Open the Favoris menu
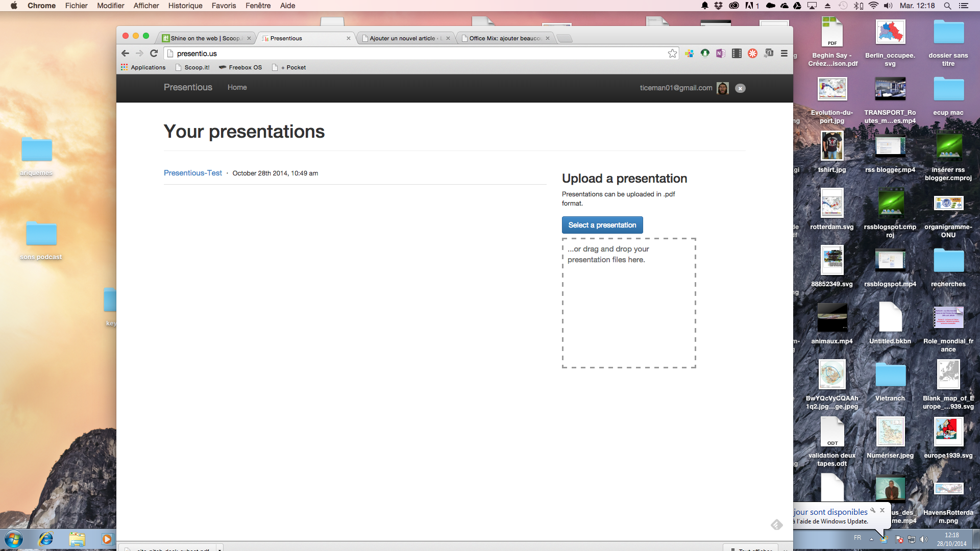 pos(224,6)
